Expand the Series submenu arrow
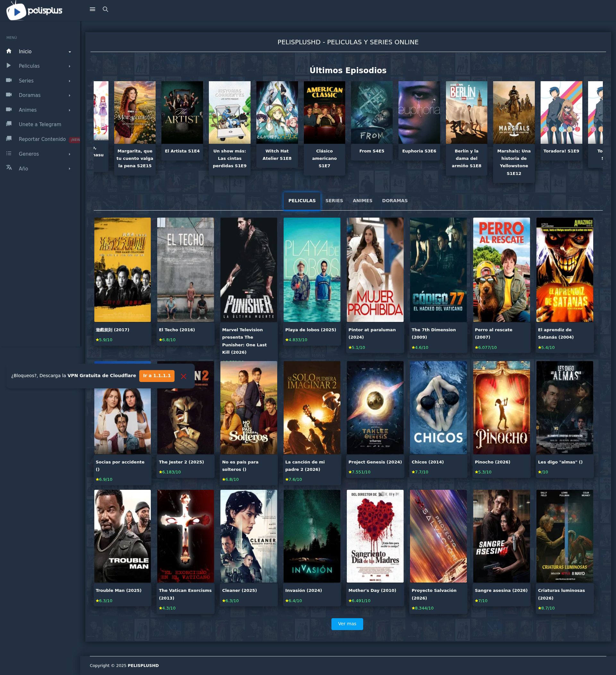The image size is (616, 675). click(70, 81)
